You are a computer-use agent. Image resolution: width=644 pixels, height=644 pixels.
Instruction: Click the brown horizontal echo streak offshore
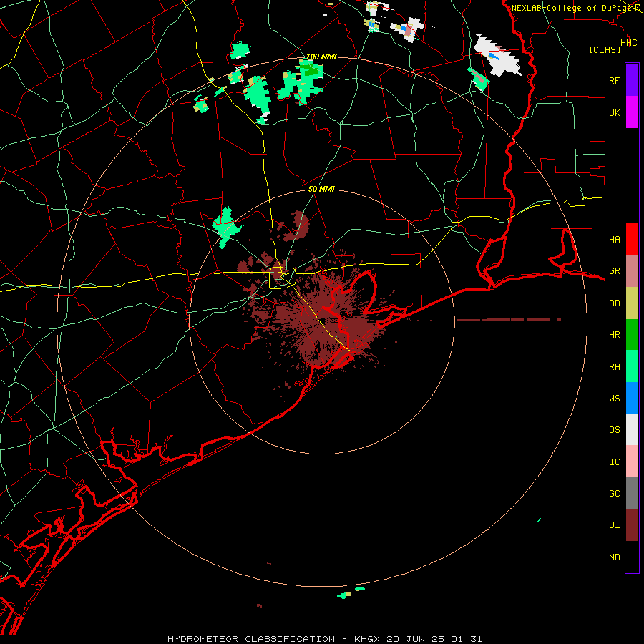(x=509, y=320)
